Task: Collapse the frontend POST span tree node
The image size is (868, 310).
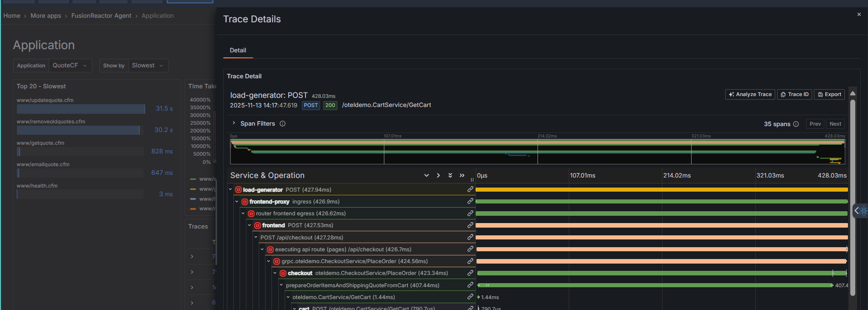Action: point(250,225)
